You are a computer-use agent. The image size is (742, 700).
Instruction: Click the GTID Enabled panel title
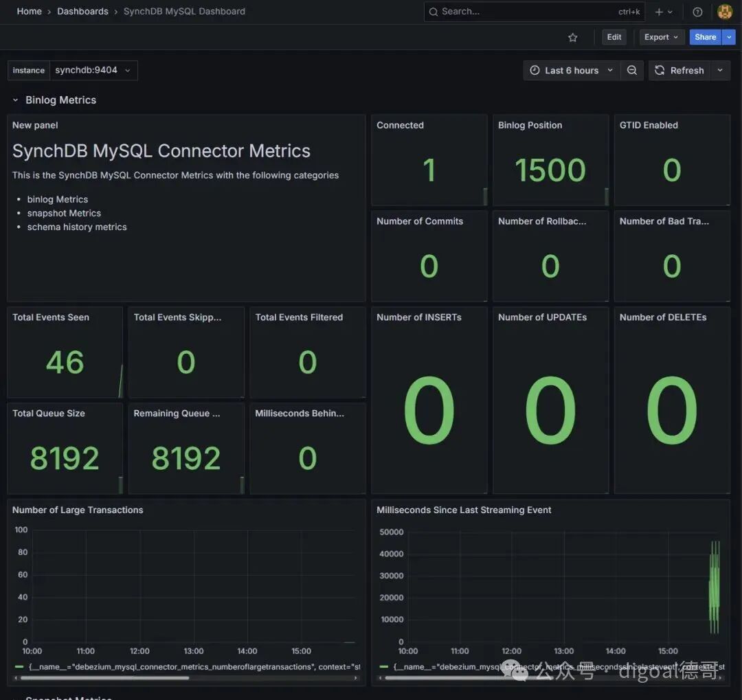click(x=649, y=126)
